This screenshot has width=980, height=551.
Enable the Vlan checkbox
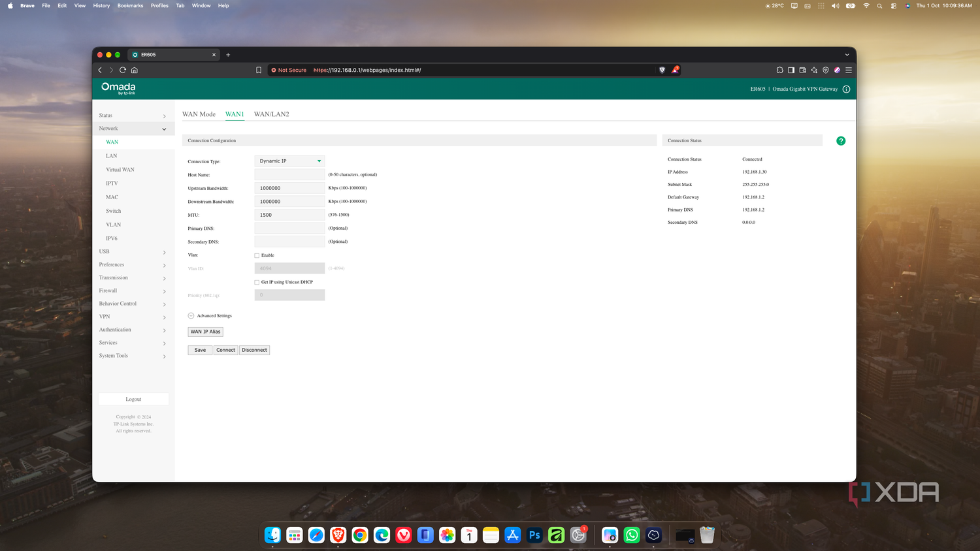257,255
